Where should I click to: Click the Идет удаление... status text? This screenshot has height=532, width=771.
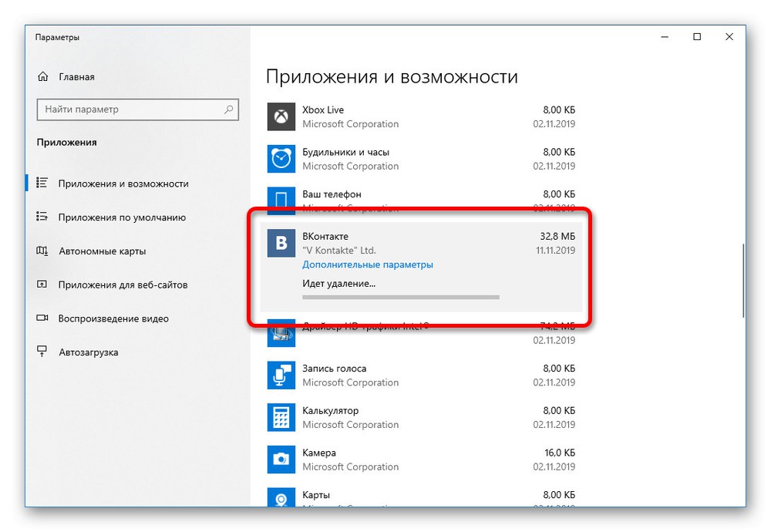[x=338, y=283]
